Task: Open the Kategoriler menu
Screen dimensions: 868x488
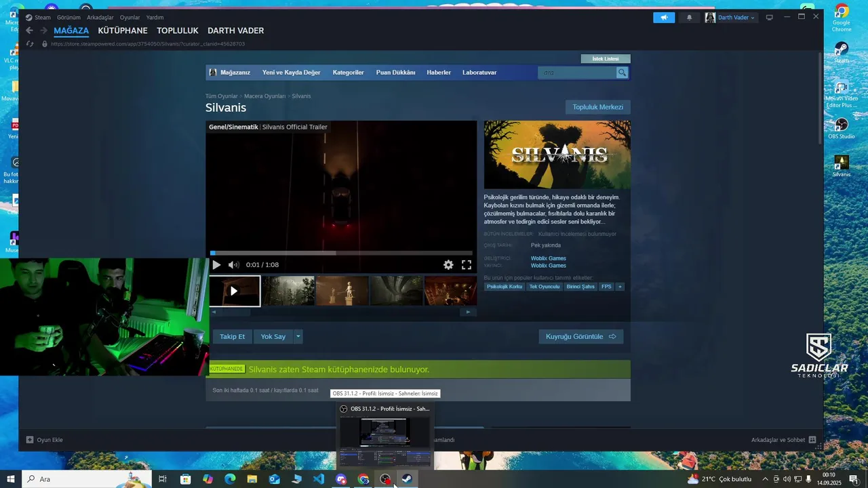Action: [348, 73]
